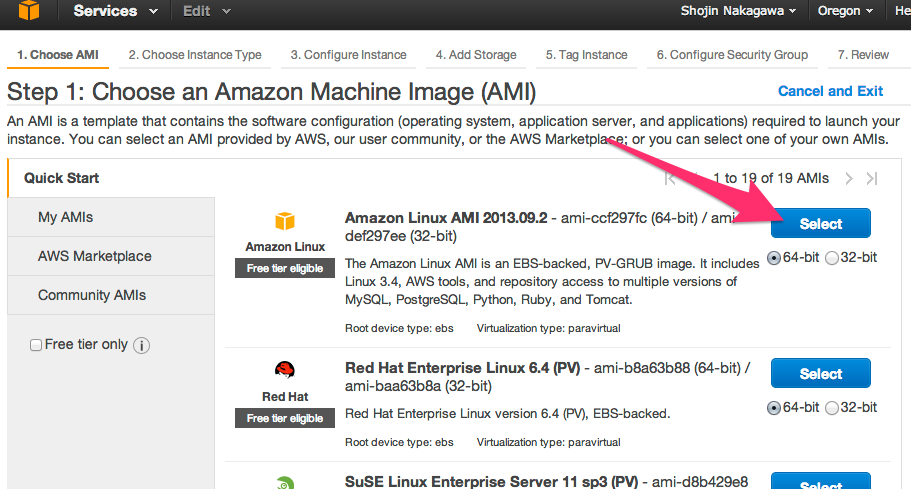
Task: Open the Services dropdown menu
Action: tap(115, 11)
